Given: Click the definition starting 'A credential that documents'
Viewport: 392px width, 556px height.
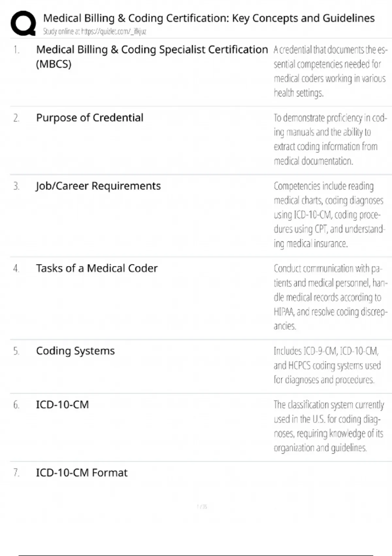Looking at the screenshot, I should pyautogui.click(x=330, y=71).
